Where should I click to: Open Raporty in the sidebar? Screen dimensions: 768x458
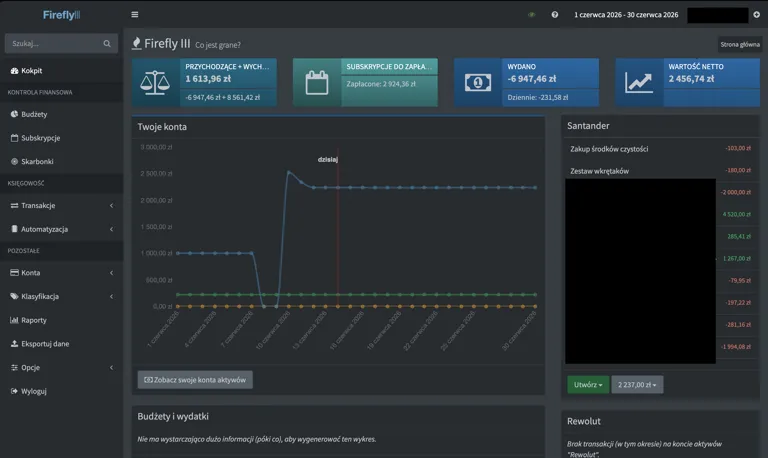(61, 320)
